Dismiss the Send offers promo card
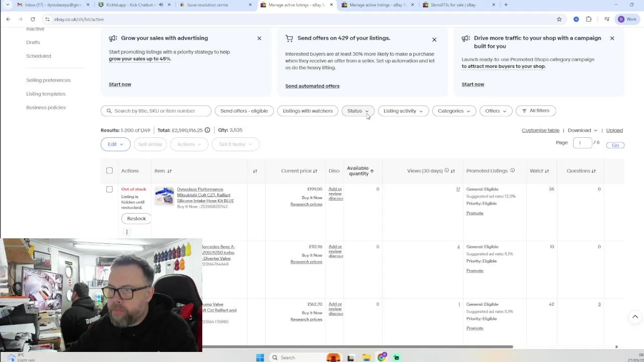The width and height of the screenshot is (644, 362). coord(434,40)
